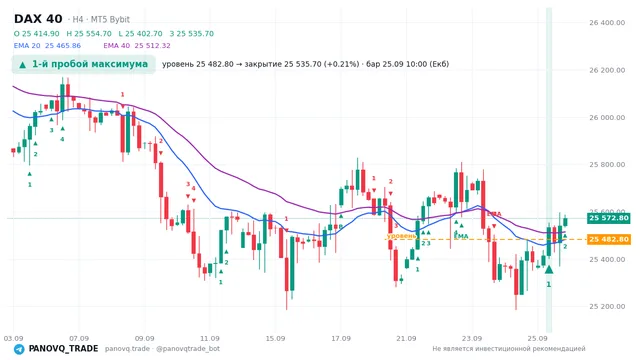The image size is (640, 360).
Task: Click the 25 400.00 price axis label
Action: pyautogui.click(x=607, y=259)
